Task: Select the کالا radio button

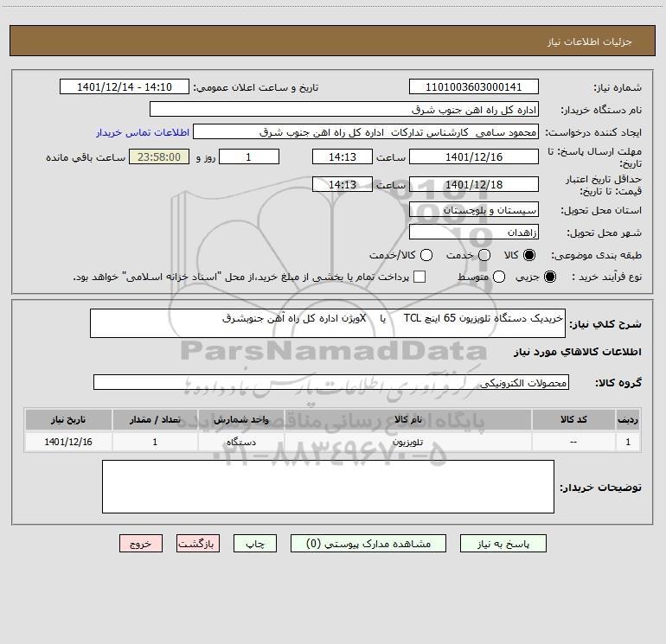Action: click(529, 255)
